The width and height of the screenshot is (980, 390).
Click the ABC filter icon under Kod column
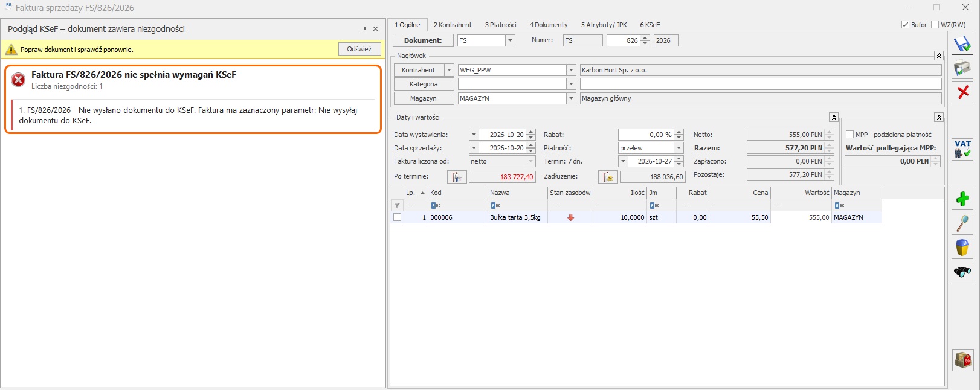pos(436,205)
